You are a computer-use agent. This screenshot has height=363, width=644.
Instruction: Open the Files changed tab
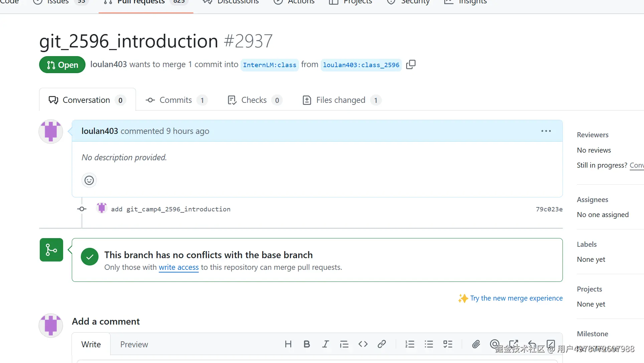pos(341,100)
